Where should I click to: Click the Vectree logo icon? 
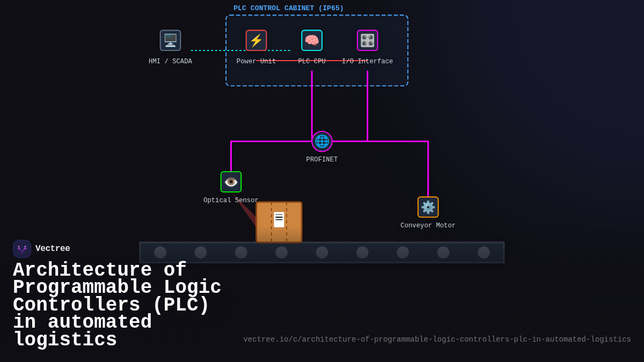22,248
